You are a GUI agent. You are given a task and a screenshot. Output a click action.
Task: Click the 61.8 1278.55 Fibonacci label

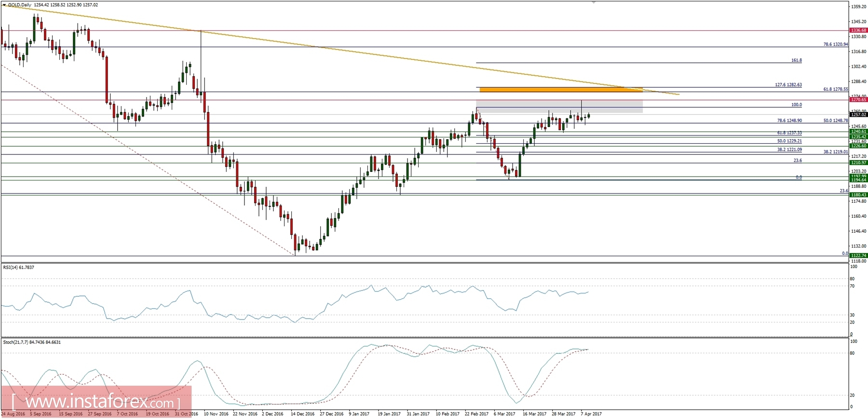coord(836,89)
